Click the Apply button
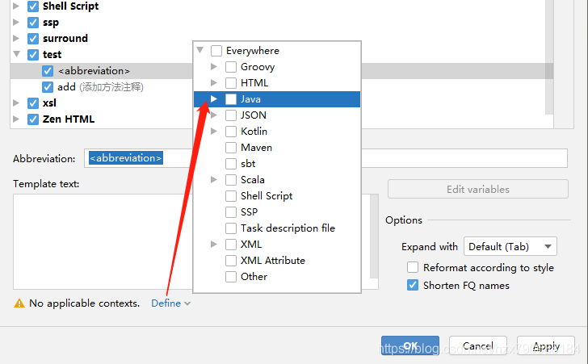Screen dimensions: 588x364 coord(546,346)
